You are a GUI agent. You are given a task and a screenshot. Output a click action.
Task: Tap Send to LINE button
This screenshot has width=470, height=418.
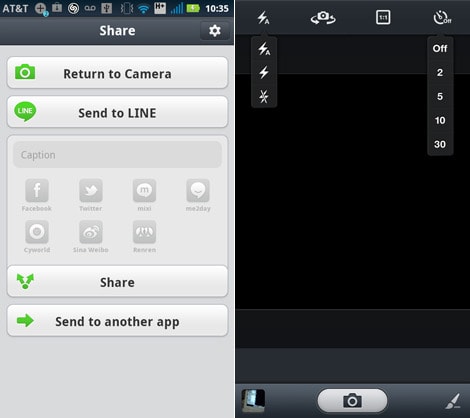pos(117,112)
